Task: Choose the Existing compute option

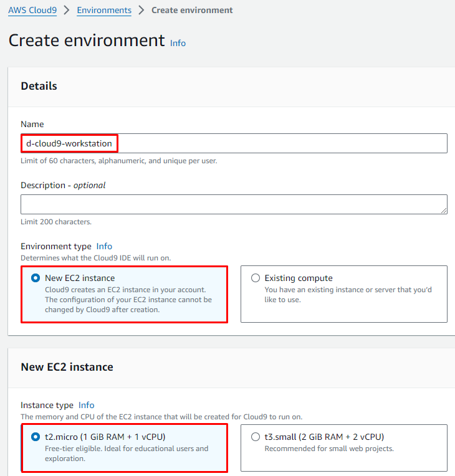Action: [255, 278]
